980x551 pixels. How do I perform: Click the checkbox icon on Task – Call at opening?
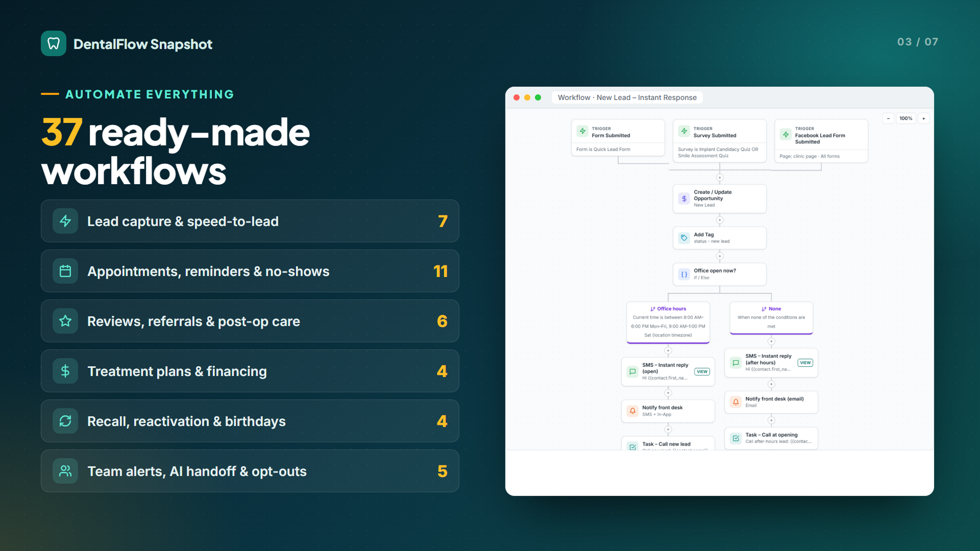pos(736,438)
